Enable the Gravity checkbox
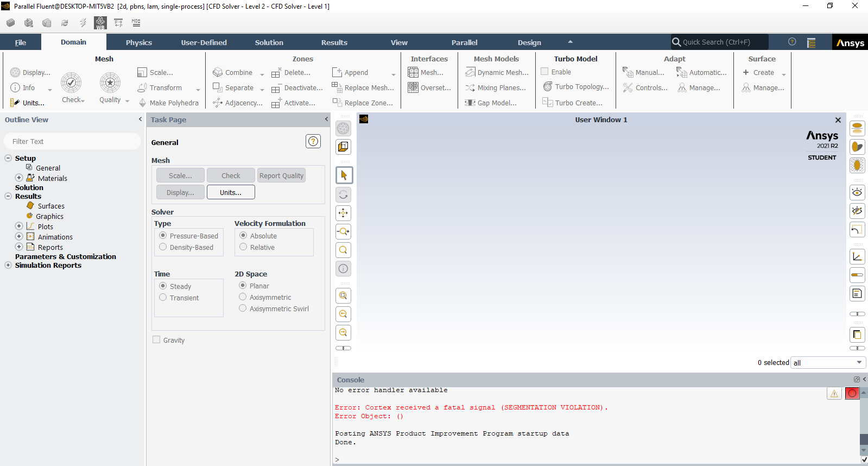The width and height of the screenshot is (868, 466). tap(156, 339)
